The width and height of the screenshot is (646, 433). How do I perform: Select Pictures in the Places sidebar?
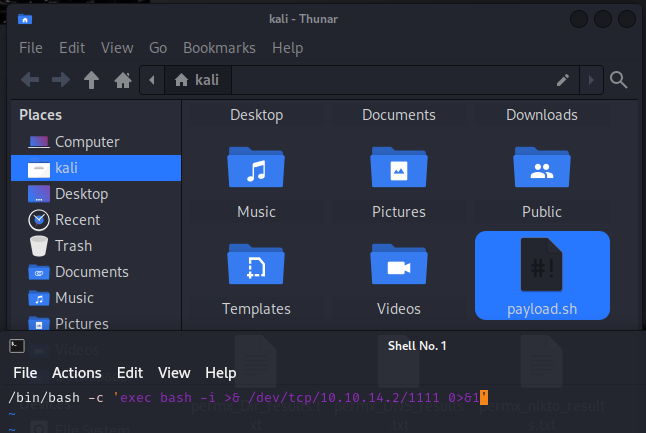click(x=96, y=323)
